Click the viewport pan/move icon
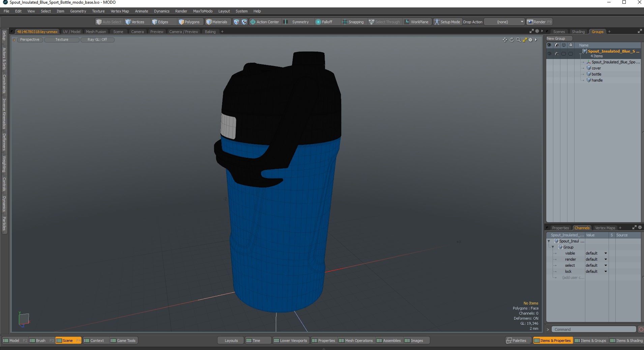This screenshot has width=644, height=350. 505,40
